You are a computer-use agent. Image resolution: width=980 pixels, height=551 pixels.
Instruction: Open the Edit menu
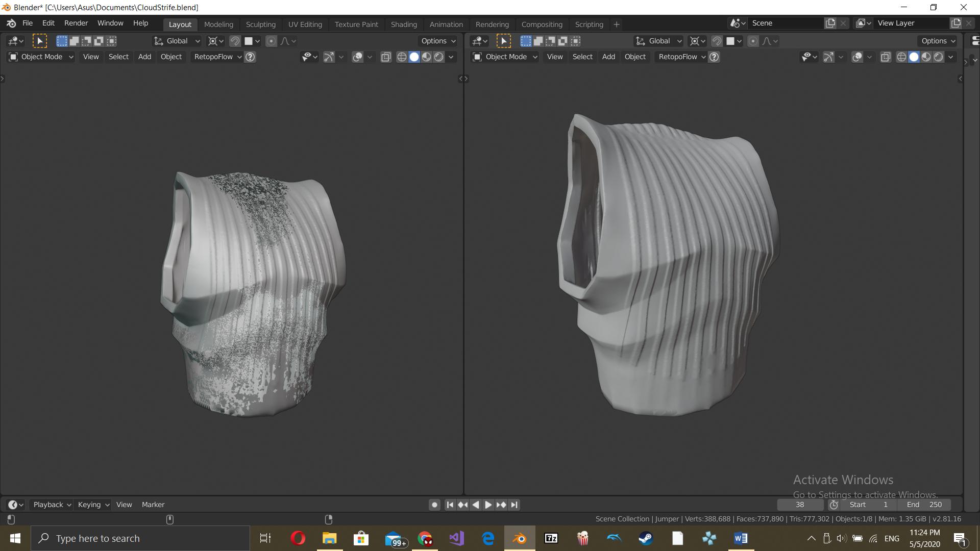48,23
